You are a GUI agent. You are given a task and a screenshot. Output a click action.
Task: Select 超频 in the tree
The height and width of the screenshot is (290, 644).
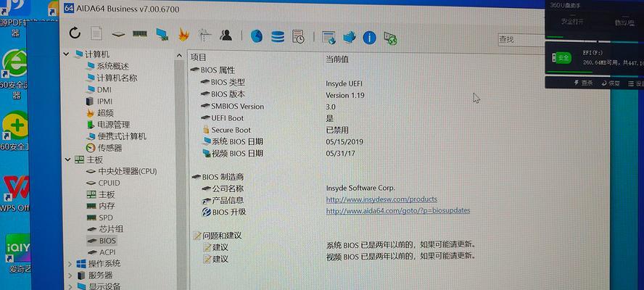click(100, 113)
